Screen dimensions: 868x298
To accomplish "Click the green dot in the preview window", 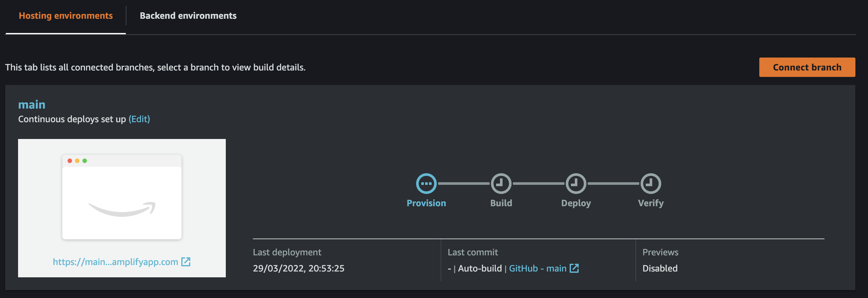I will pos(85,161).
